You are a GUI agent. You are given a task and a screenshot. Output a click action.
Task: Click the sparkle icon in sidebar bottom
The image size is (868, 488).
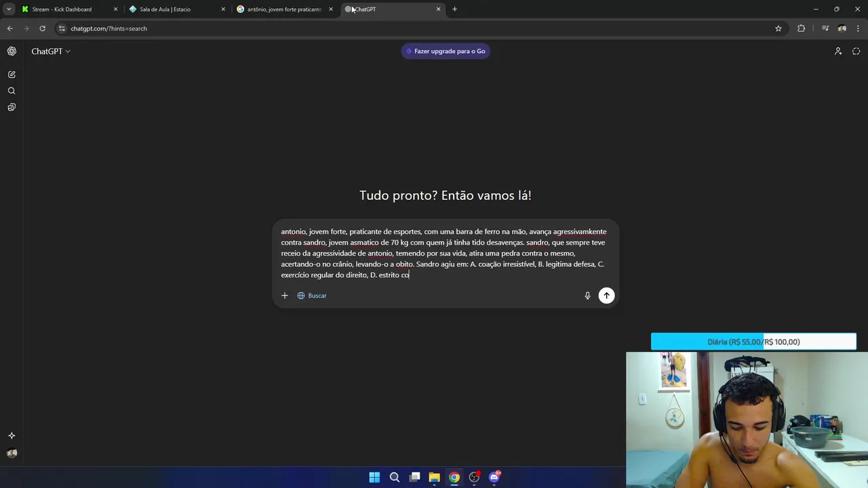[x=12, y=436]
